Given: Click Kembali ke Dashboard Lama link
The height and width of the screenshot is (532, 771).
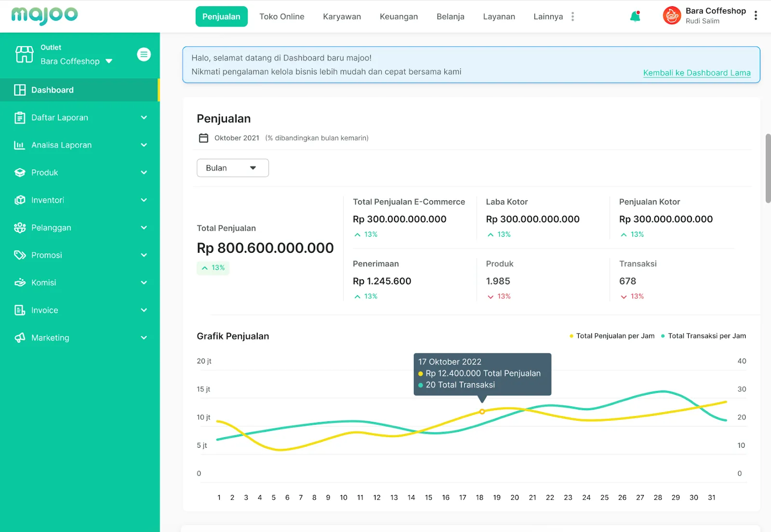Looking at the screenshot, I should point(696,73).
